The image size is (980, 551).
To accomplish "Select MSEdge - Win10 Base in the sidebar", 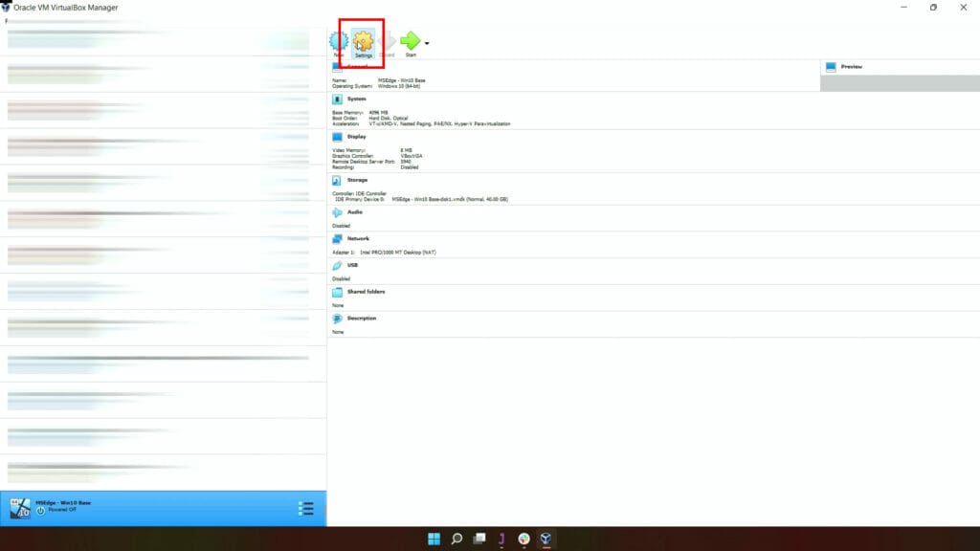I will [x=96, y=504].
